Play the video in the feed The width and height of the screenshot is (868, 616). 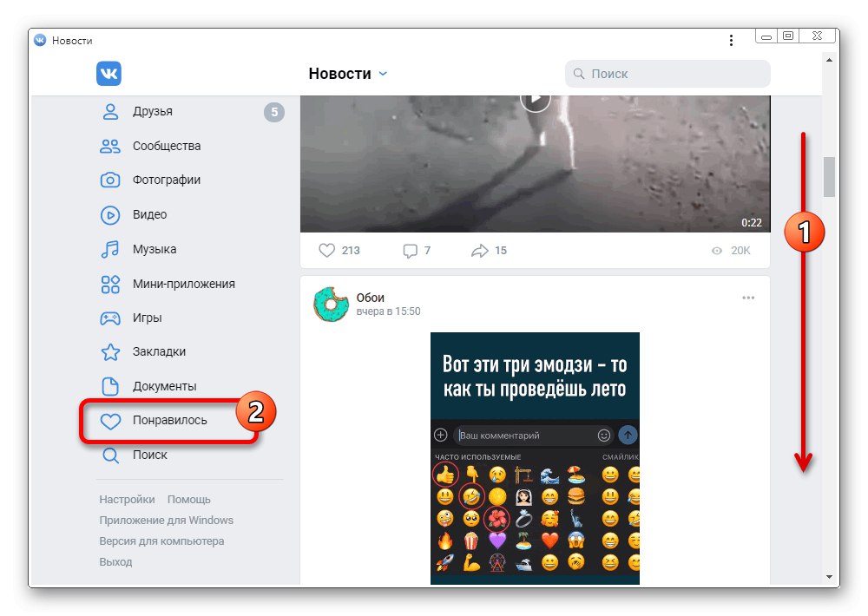pos(535,101)
